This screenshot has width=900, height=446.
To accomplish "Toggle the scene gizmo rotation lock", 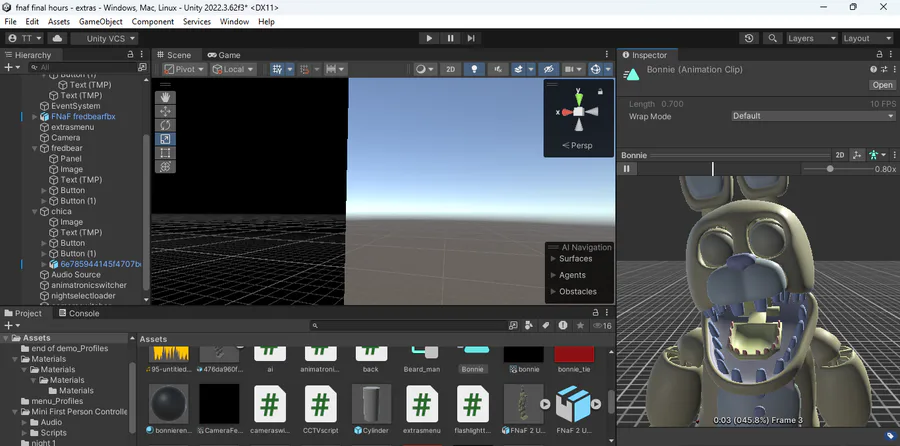I will 600,91.
